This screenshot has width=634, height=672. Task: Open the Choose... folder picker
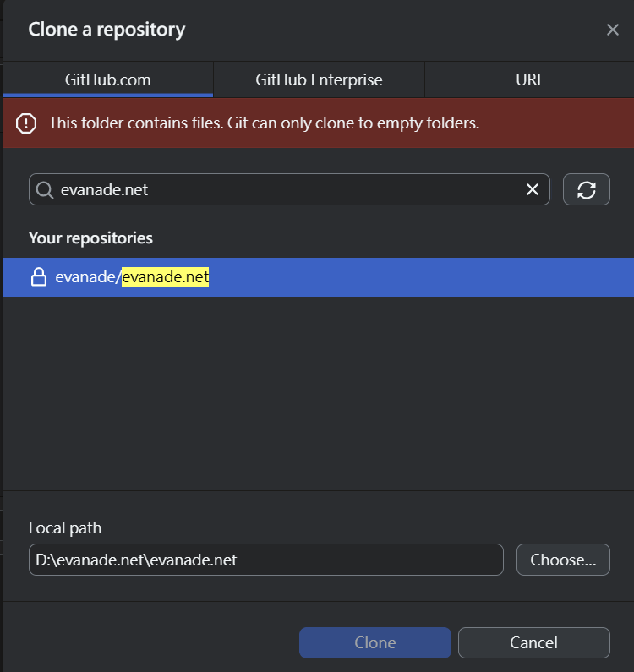[x=563, y=560]
